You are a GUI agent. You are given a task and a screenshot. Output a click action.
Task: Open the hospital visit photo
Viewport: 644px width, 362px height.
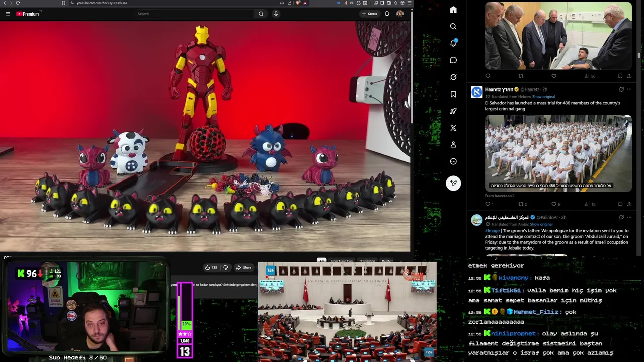(x=558, y=36)
